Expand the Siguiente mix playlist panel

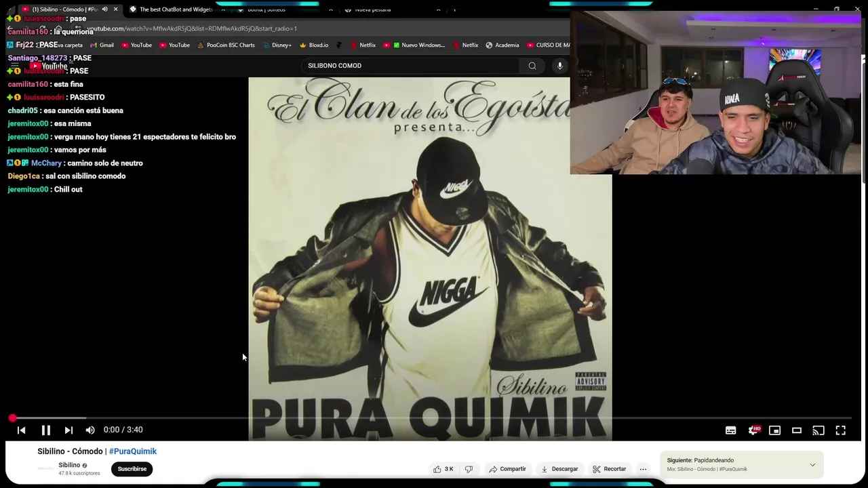(x=812, y=465)
